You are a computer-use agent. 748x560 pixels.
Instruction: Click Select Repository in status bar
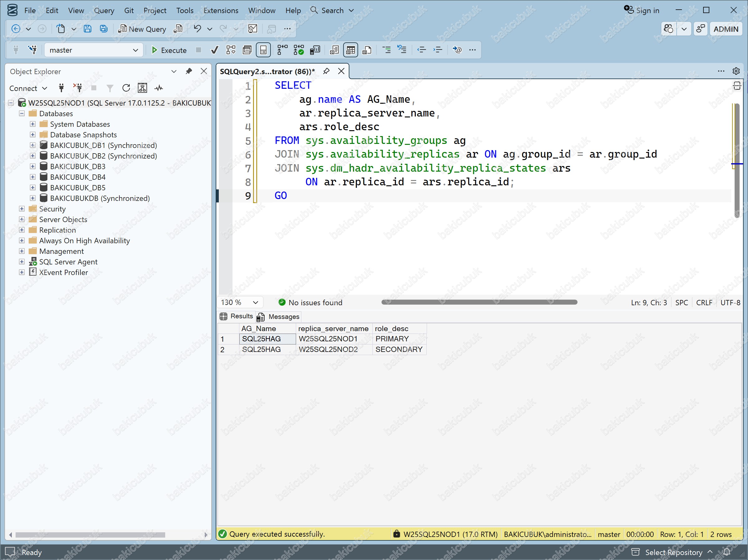click(x=673, y=552)
